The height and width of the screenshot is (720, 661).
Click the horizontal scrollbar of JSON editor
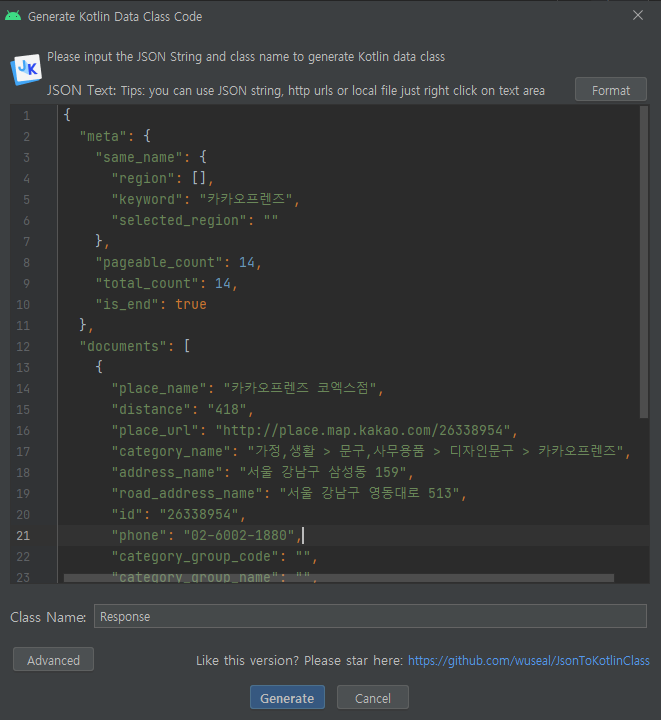tap(339, 578)
